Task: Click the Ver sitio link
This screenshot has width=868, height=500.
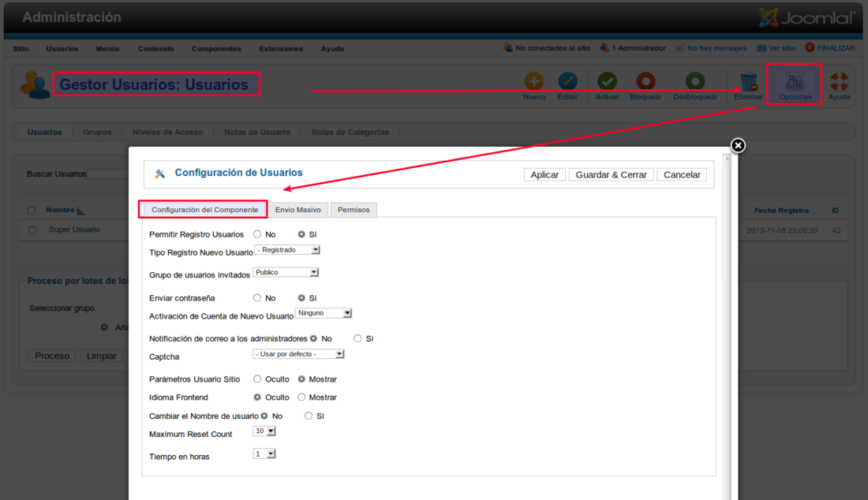Action: [x=782, y=48]
